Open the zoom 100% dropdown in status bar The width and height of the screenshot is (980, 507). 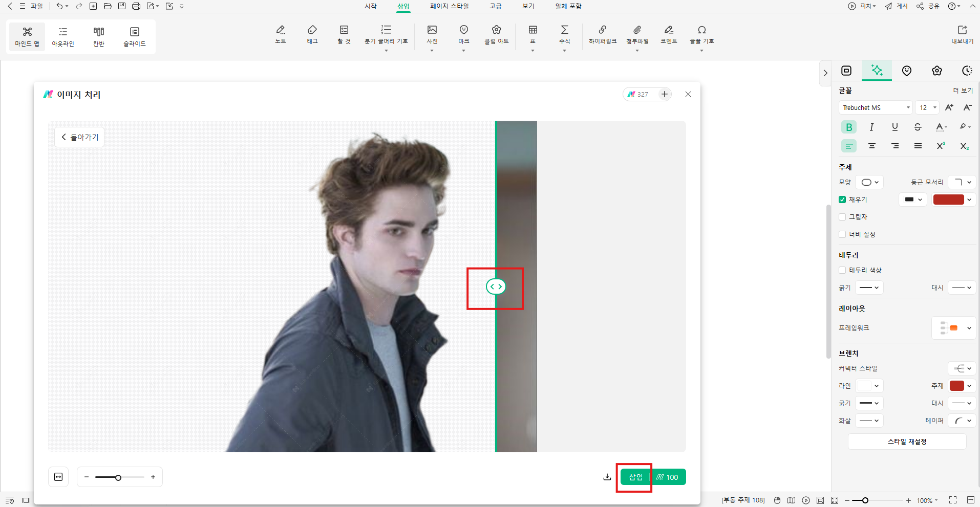pyautogui.click(x=927, y=500)
